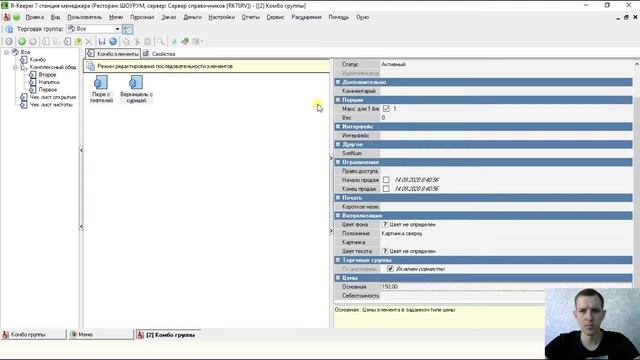The width and height of the screenshot is (640, 360).
Task: Enable the Конец продаж date checkbox
Action: (x=386, y=189)
